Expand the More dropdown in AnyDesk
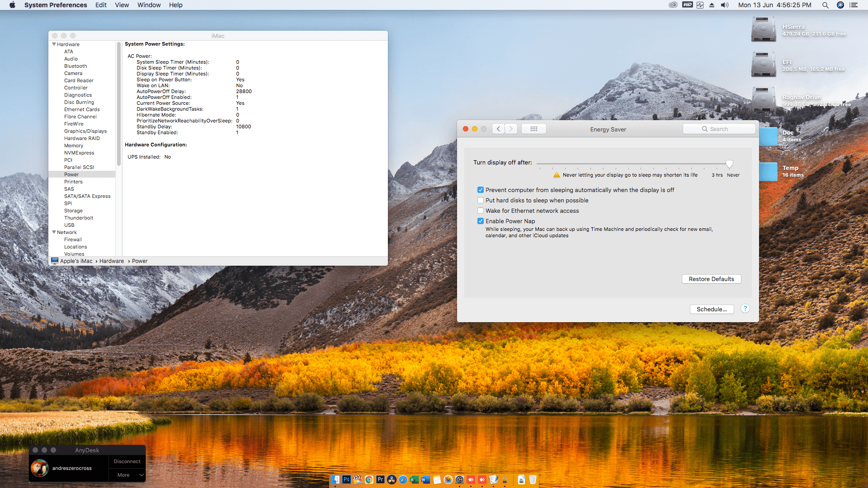The image size is (868, 488). (128, 475)
